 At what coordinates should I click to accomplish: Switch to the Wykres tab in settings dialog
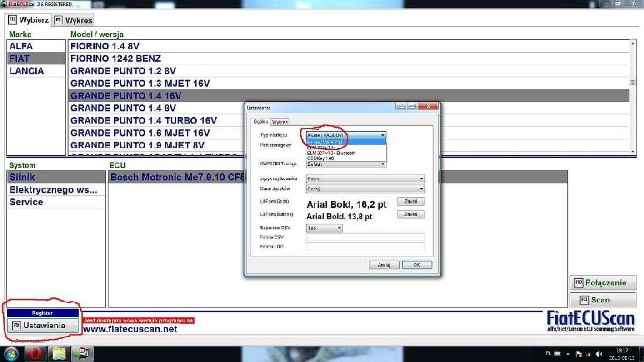click(280, 122)
